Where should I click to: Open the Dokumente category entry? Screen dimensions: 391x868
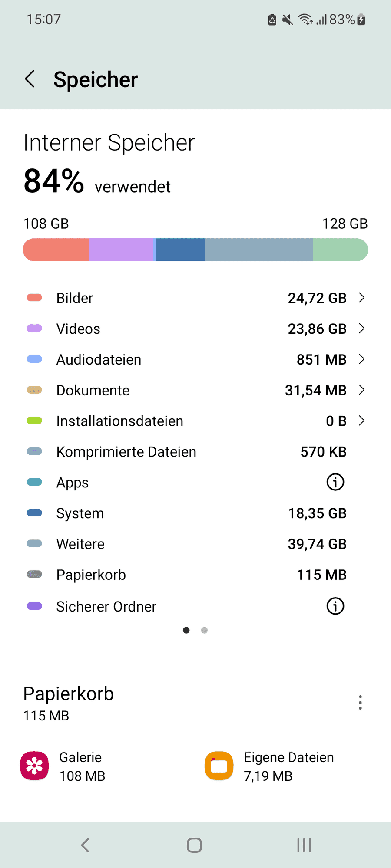click(x=195, y=390)
